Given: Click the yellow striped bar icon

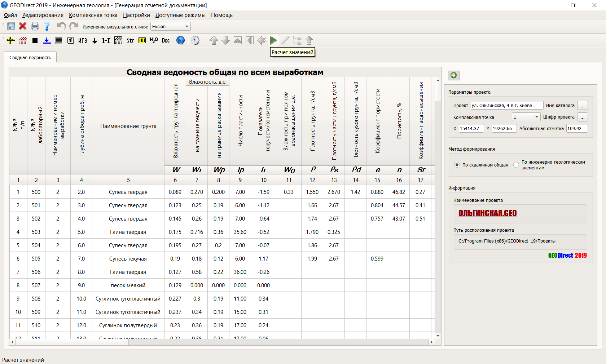Looking at the screenshot, I should [142, 40].
